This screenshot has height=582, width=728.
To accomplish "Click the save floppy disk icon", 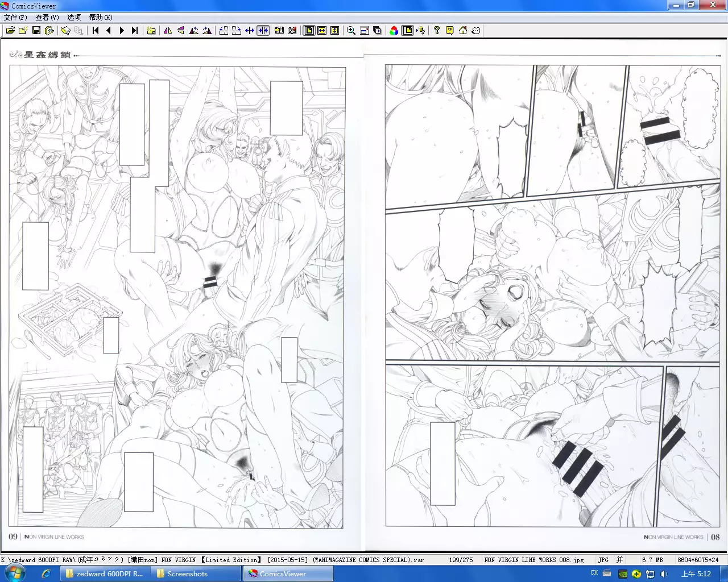I will pos(36,31).
